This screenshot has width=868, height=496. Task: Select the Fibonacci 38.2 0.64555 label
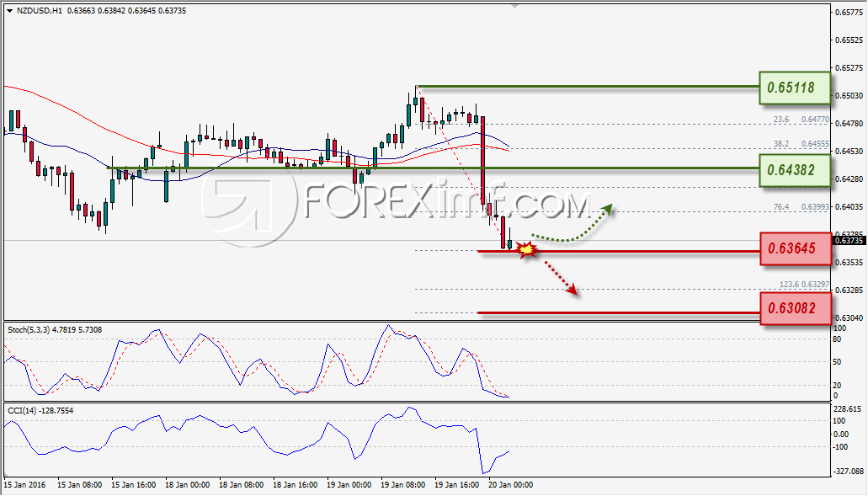point(801,143)
